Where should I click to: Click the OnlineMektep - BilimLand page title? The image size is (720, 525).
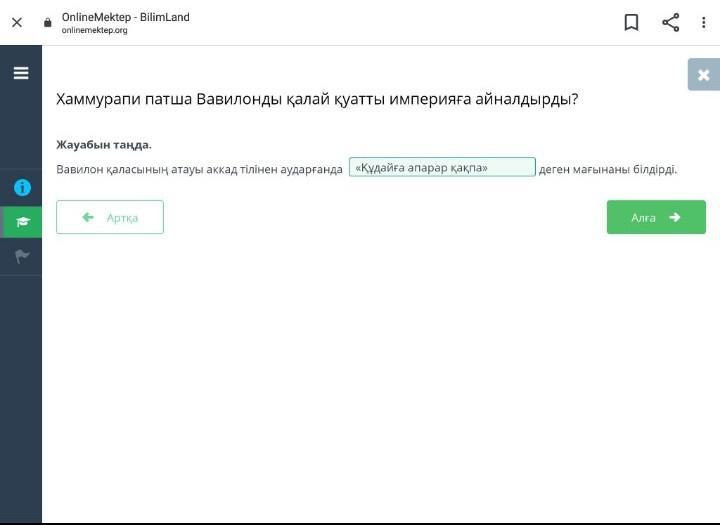click(x=125, y=17)
